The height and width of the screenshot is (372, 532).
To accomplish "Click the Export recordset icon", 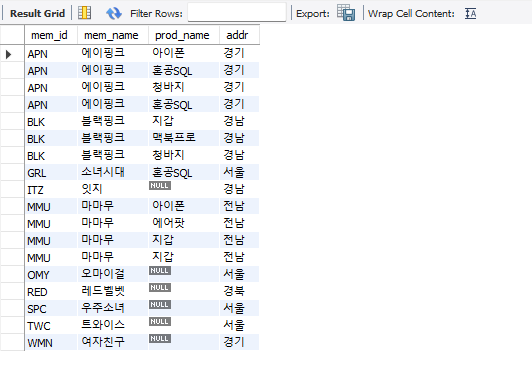I will coord(346,13).
